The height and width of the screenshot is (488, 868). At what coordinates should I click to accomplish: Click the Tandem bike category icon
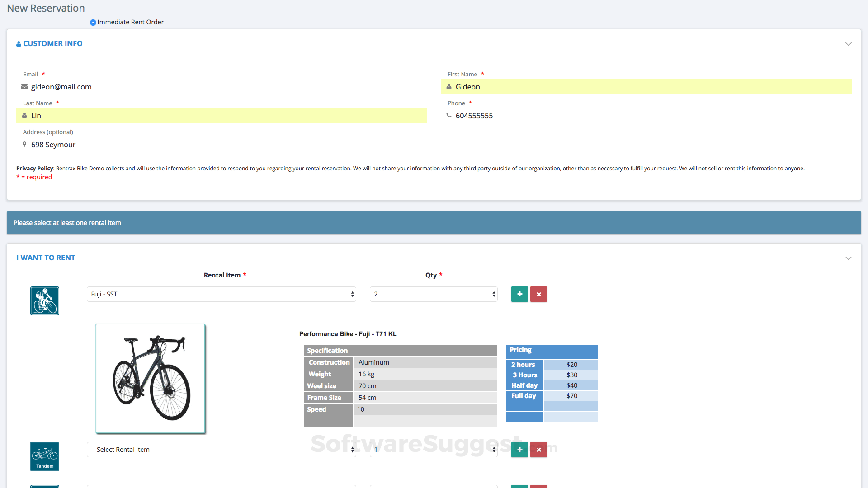tap(45, 456)
